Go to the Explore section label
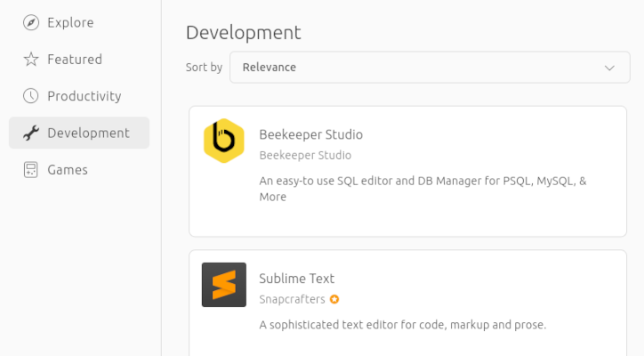Screen dimensions: 644x356 click(x=70, y=22)
